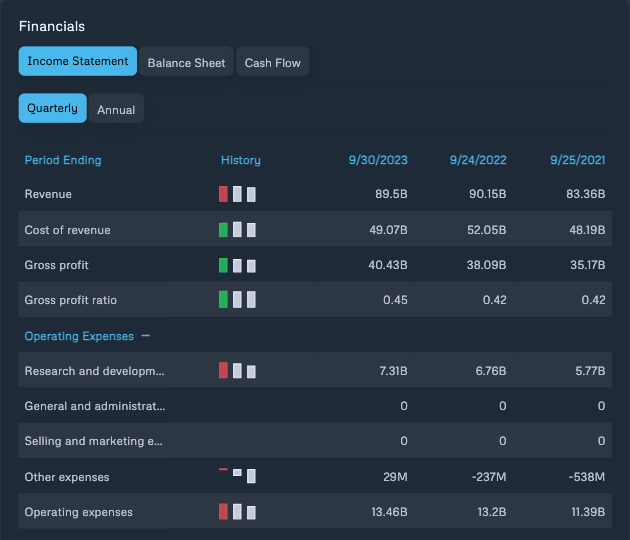630x540 pixels.
Task: Select the Income Statement tab
Action: pyautogui.click(x=78, y=61)
